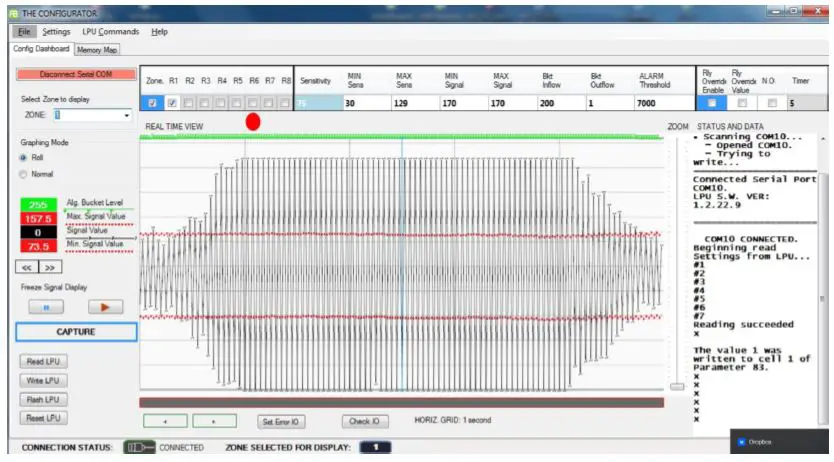Click the Signal Value 0 box

(38, 232)
